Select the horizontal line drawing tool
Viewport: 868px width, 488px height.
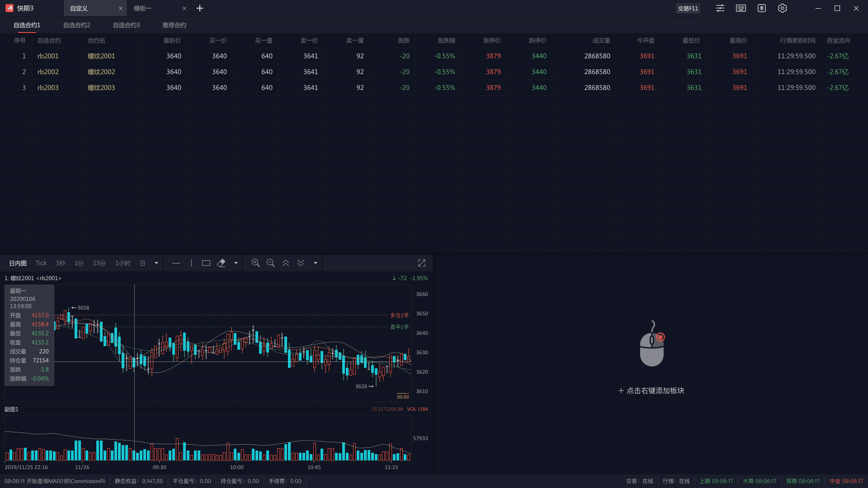(176, 263)
